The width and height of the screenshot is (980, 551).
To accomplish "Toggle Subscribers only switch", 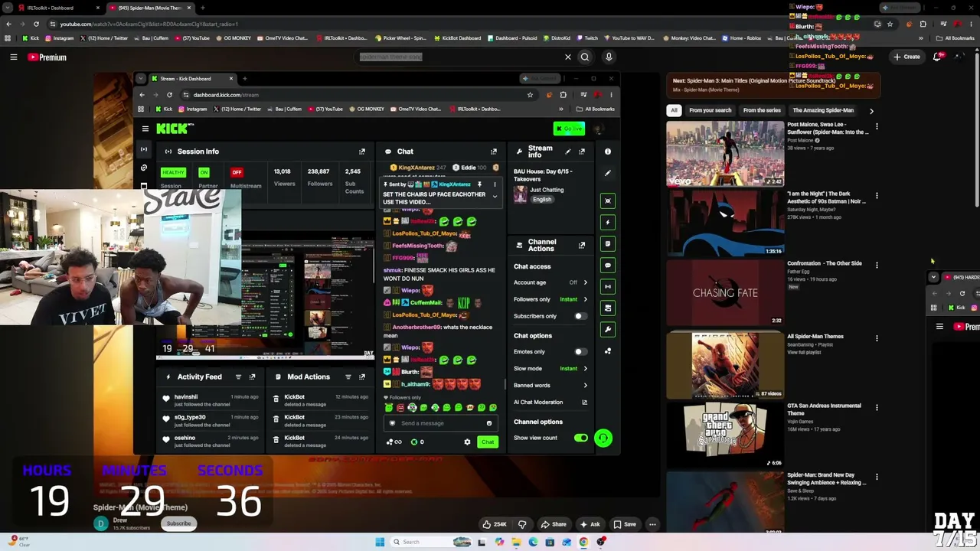I will pyautogui.click(x=581, y=316).
